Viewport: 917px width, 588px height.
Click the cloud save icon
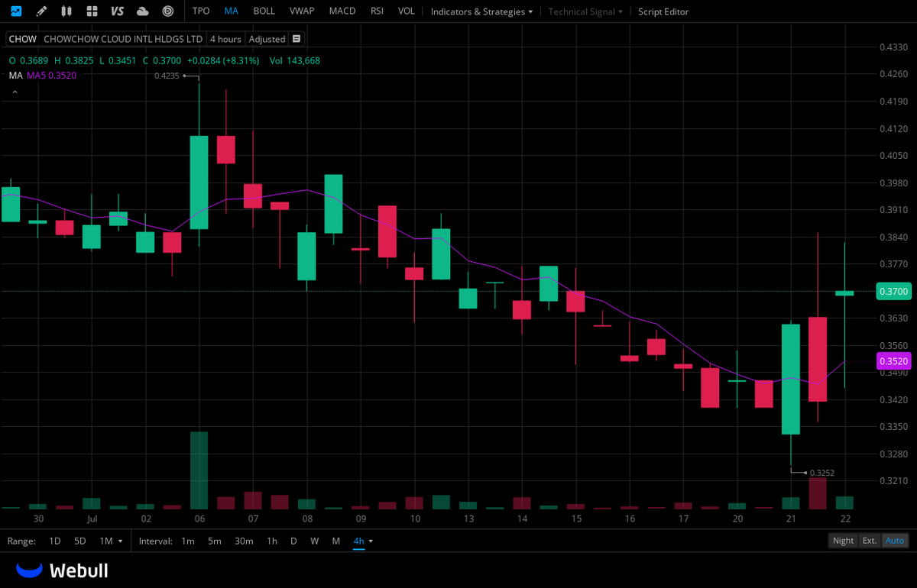[142, 11]
